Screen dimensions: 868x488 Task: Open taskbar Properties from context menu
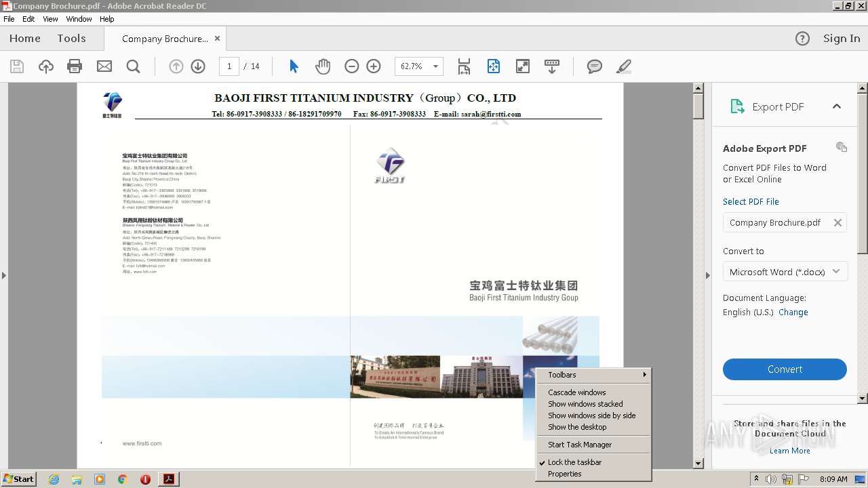click(x=594, y=474)
